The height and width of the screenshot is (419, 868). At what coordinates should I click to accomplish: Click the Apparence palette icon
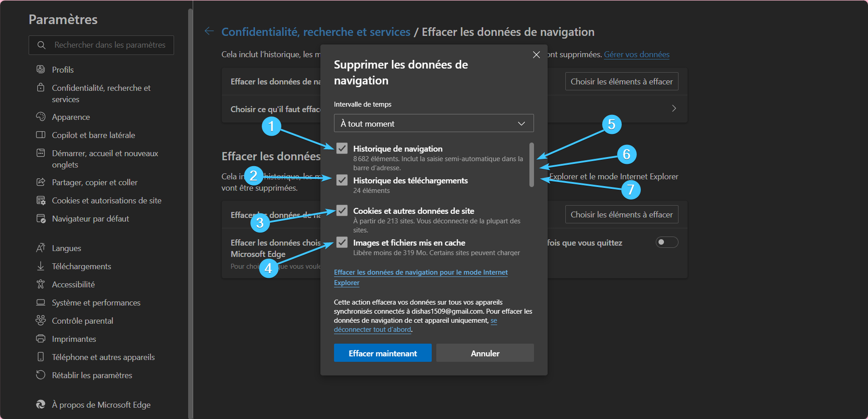point(41,117)
